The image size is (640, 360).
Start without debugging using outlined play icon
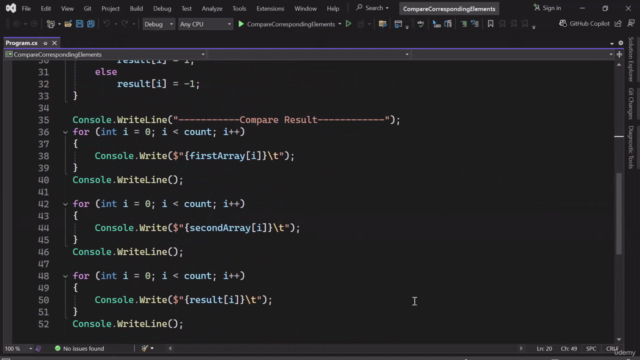click(x=348, y=24)
